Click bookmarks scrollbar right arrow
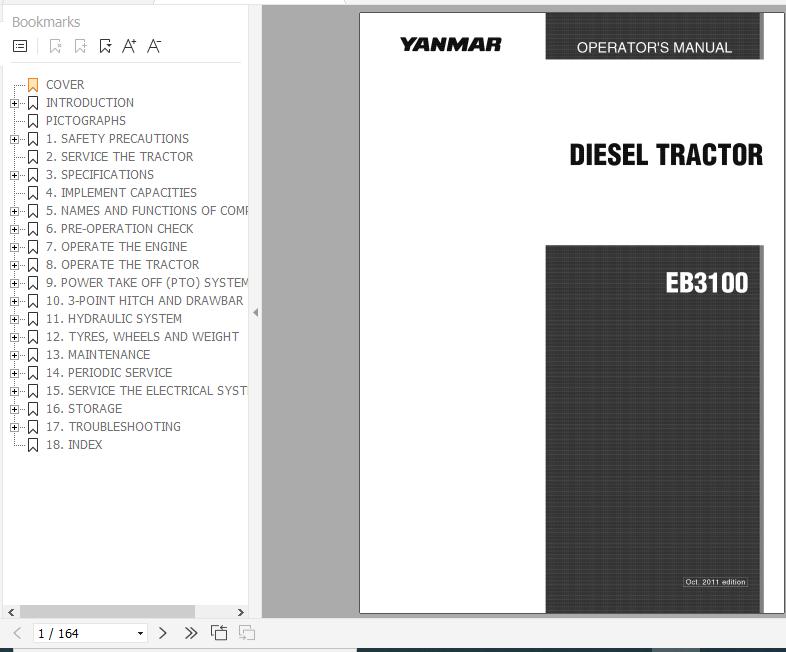The height and width of the screenshot is (652, 786). click(x=241, y=612)
